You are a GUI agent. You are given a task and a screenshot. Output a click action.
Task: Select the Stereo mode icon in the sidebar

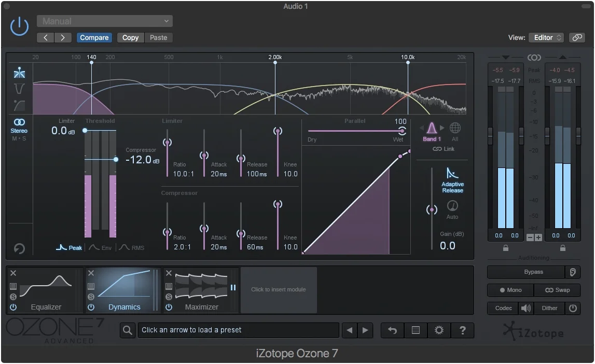pyautogui.click(x=19, y=124)
